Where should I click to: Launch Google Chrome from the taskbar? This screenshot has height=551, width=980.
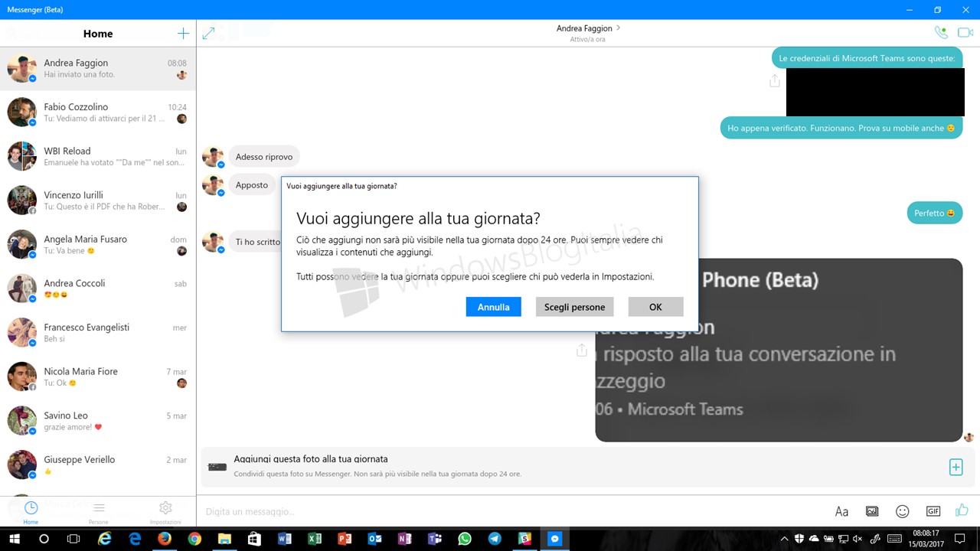(x=194, y=539)
